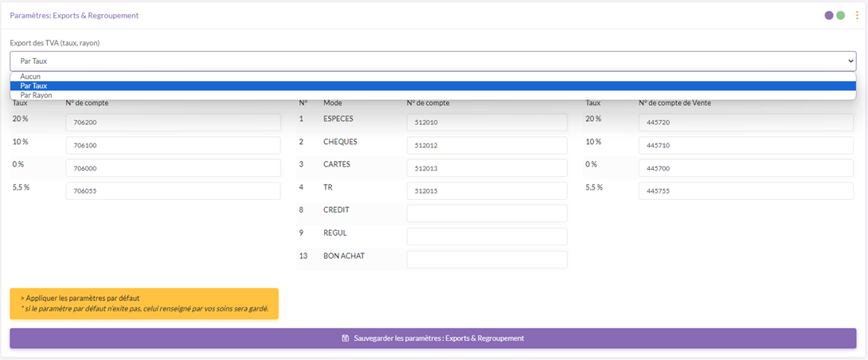The height and width of the screenshot is (360, 868).
Task: Choose 'Par Rayon' from the dropdown list
Action: click(x=36, y=95)
